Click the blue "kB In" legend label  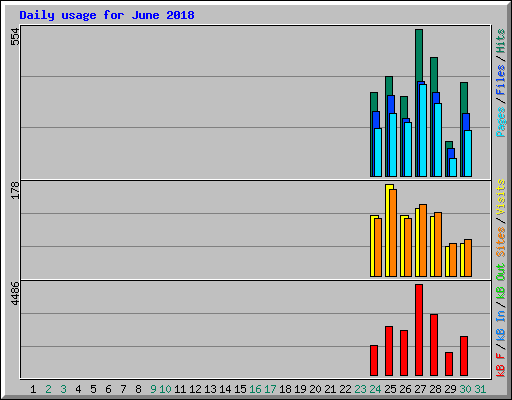(501, 325)
